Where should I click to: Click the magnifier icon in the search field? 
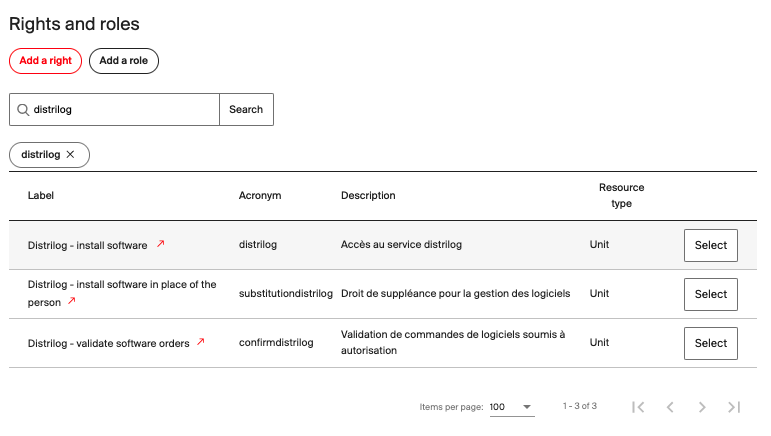(x=23, y=110)
